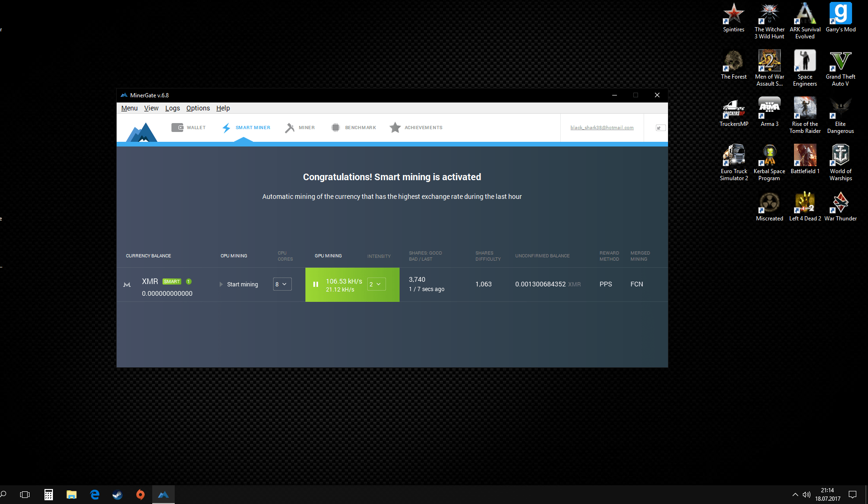Open Men of War Assault Squad shortcut
Viewport: 868px width, 504px height.
point(769,68)
